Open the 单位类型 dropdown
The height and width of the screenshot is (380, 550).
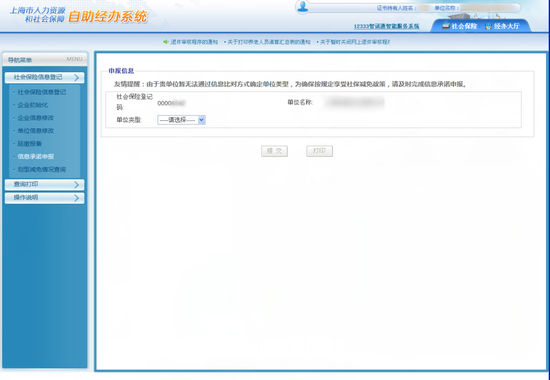pos(181,120)
